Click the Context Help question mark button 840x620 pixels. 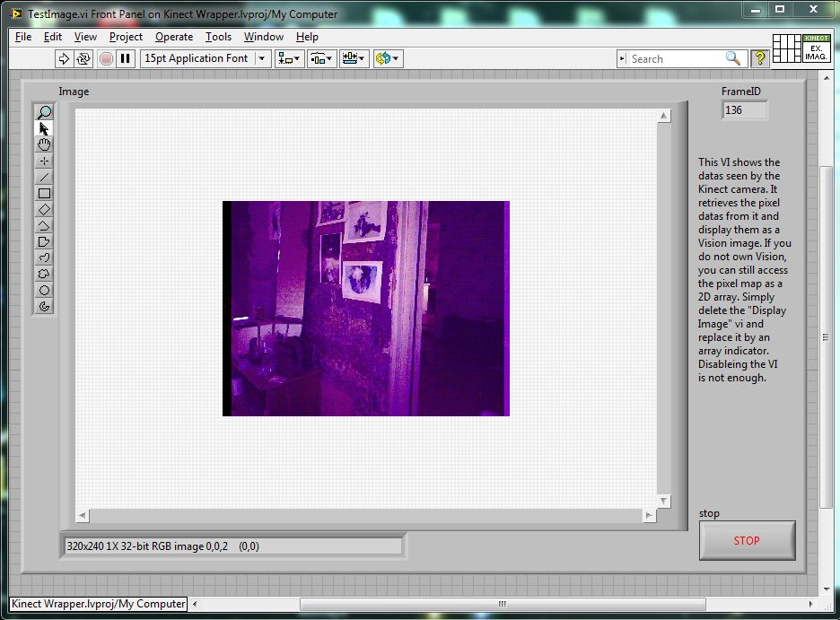[760, 58]
